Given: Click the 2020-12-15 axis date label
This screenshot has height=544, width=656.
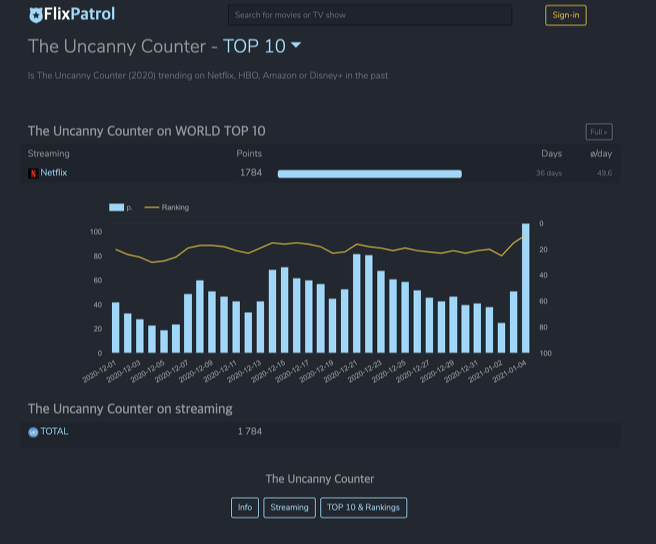Looking at the screenshot, I should pyautogui.click(x=269, y=371).
